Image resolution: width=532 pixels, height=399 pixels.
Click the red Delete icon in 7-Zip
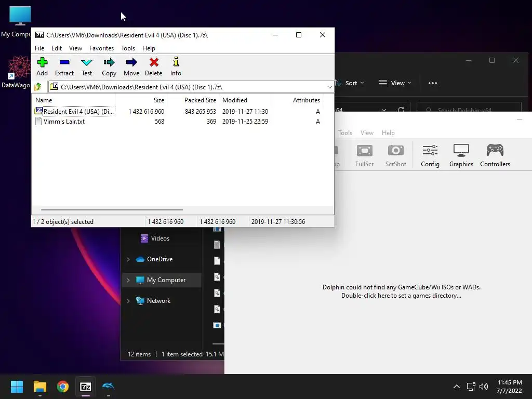(x=154, y=67)
